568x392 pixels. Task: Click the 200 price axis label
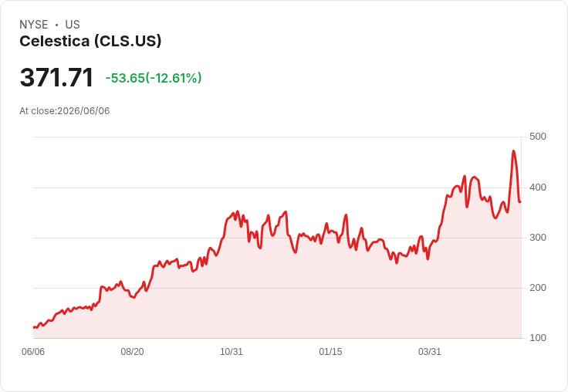tap(538, 288)
